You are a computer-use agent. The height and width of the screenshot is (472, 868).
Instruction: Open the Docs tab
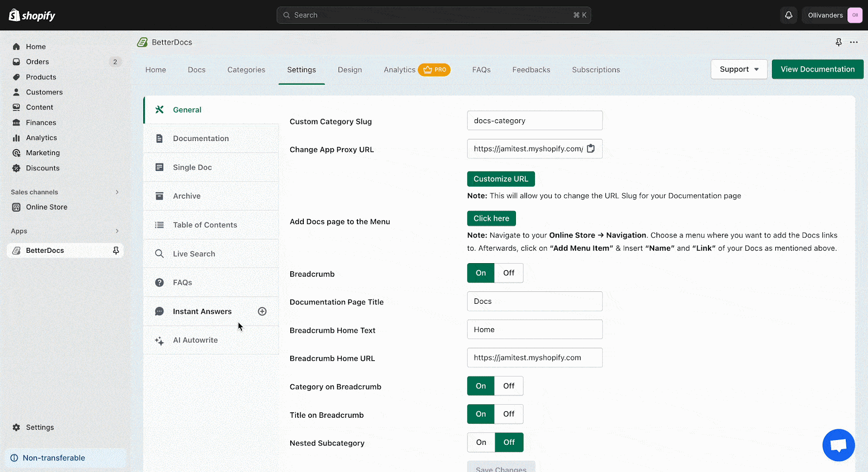(196, 70)
